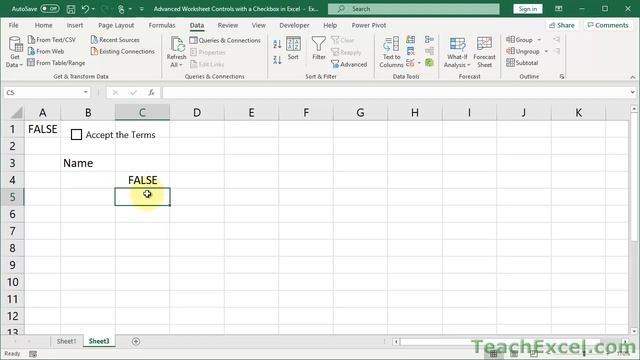Image resolution: width=640 pixels, height=360 pixels.
Task: Open Existing Connections
Action: click(x=123, y=51)
